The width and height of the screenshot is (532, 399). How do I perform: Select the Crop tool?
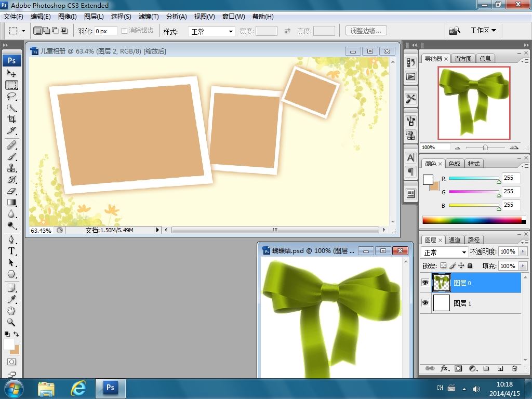11,119
